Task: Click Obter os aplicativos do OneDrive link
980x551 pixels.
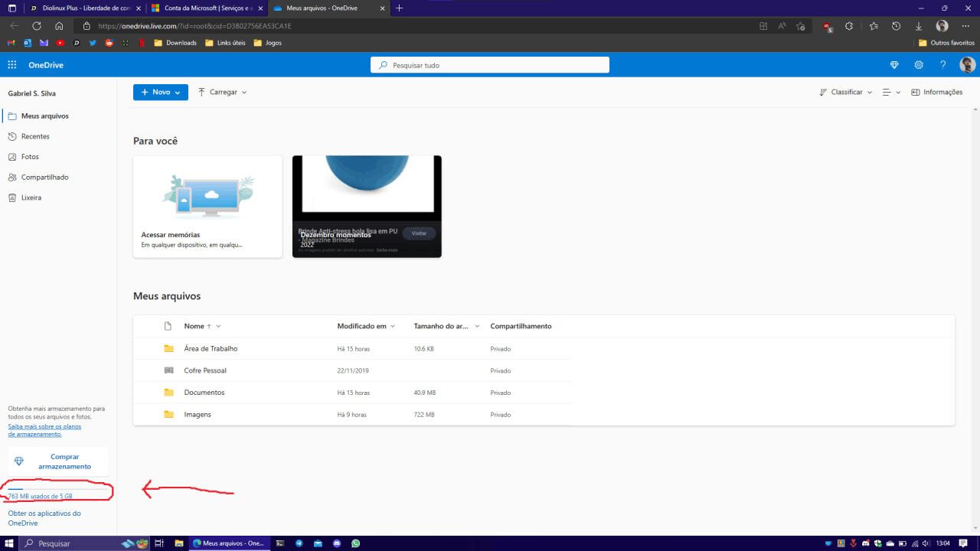Action: click(x=44, y=518)
